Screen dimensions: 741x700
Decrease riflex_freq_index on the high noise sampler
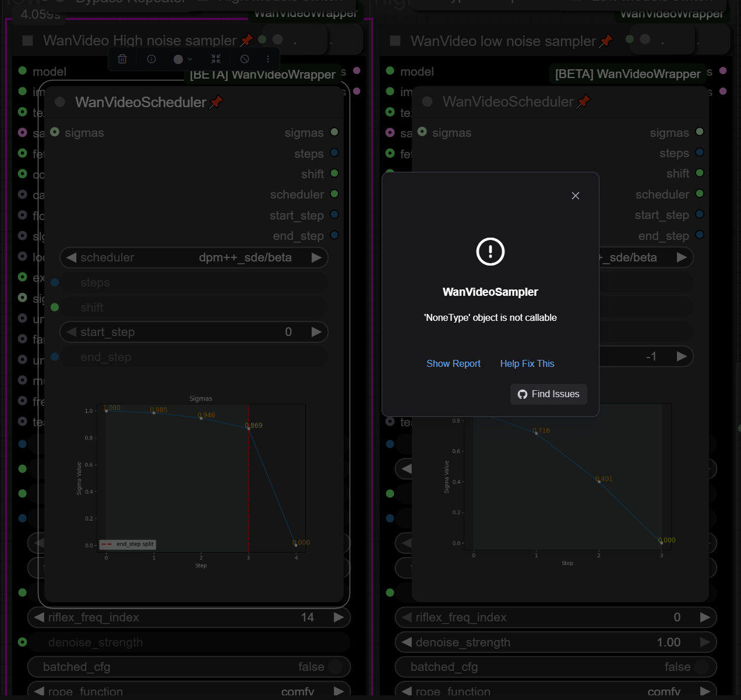tap(39, 617)
